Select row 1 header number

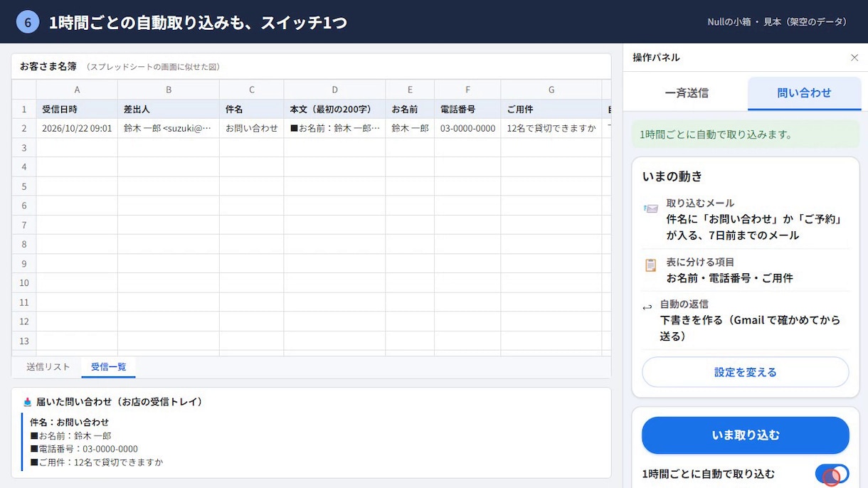pyautogui.click(x=24, y=110)
